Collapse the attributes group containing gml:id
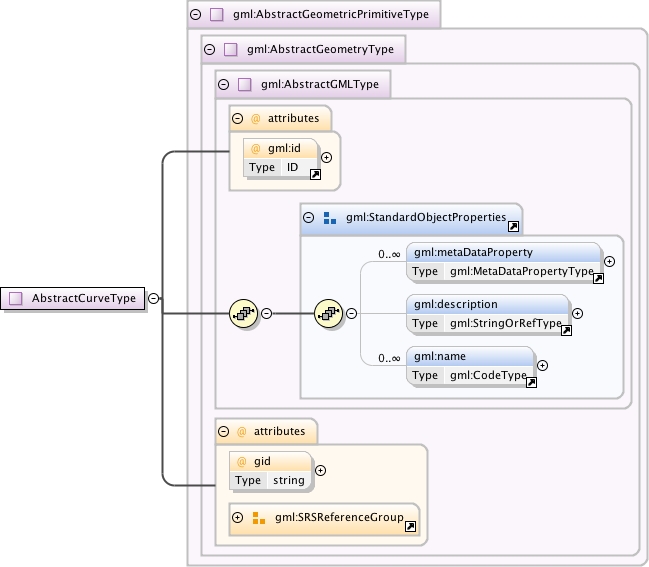Screen dimensions: 649x567 237,119
